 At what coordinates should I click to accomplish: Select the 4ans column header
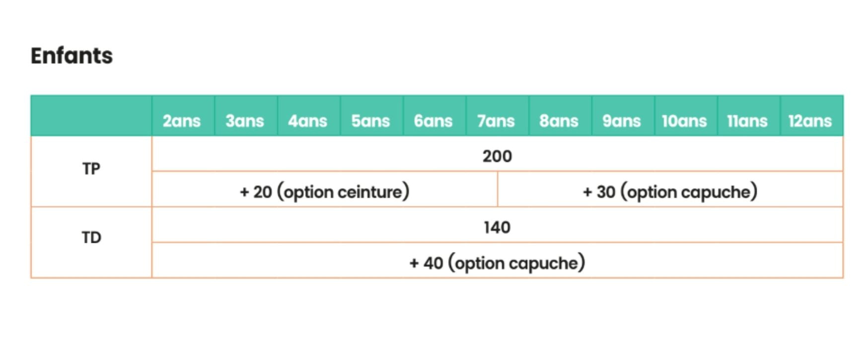tap(307, 121)
